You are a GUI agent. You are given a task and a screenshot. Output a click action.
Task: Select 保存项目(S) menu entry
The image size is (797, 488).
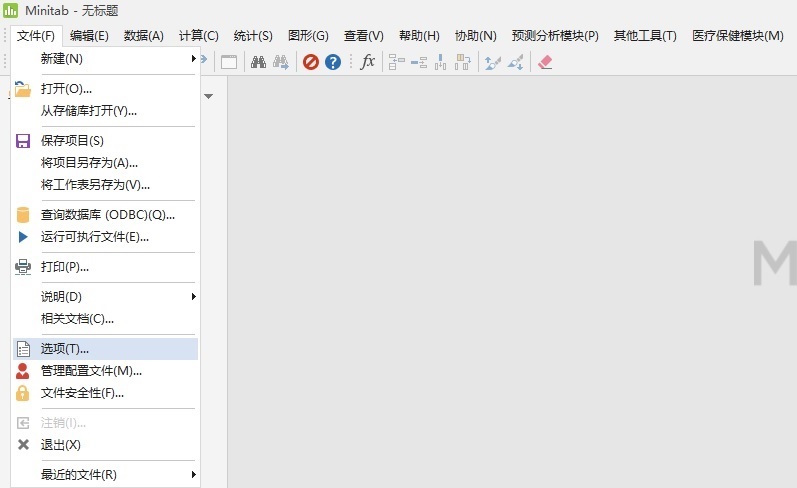pyautogui.click(x=105, y=141)
